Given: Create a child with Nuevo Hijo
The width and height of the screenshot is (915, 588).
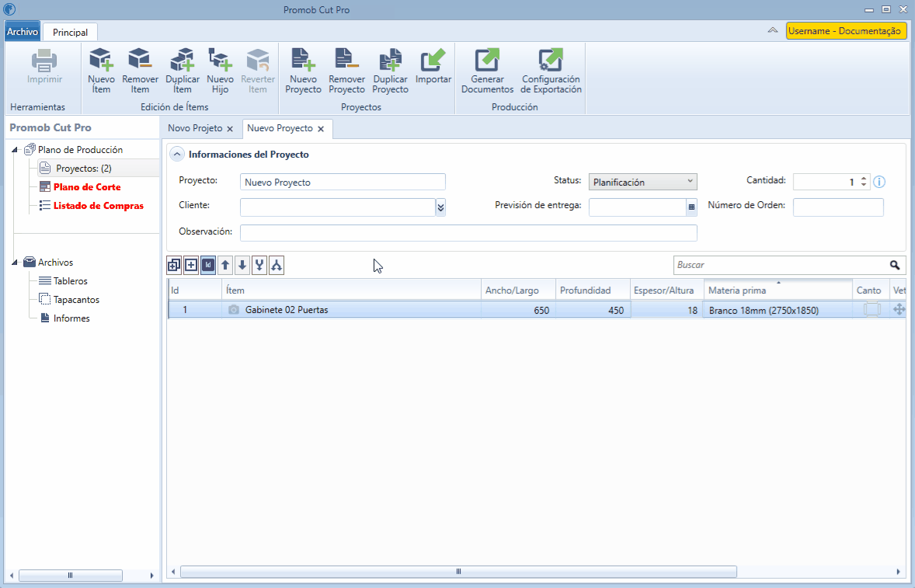Looking at the screenshot, I should coord(220,71).
